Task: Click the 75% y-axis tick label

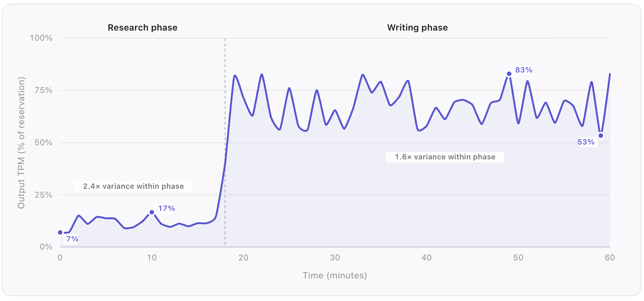Action: (43, 91)
